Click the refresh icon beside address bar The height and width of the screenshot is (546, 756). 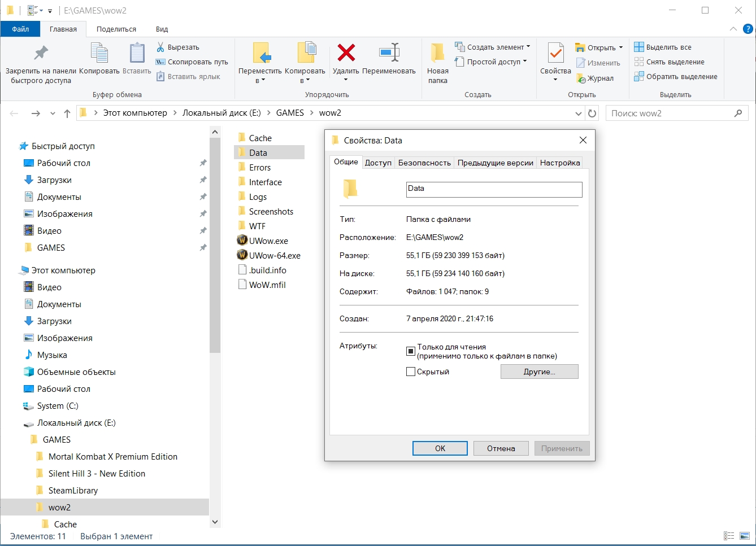(592, 113)
